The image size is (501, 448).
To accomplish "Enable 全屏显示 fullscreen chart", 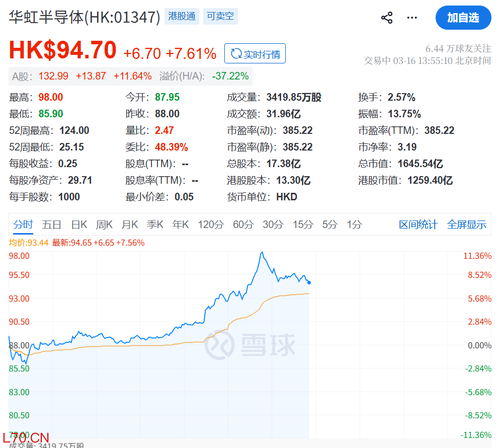I will 466,225.
